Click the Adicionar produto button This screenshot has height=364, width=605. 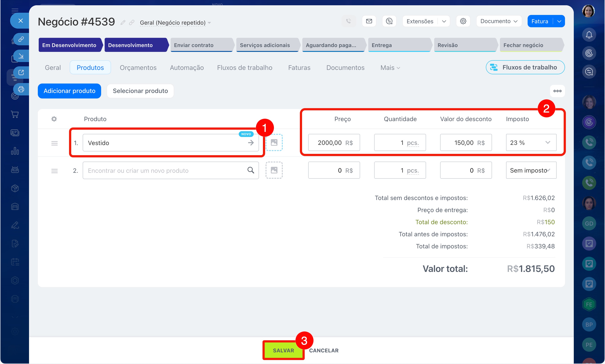point(69,91)
